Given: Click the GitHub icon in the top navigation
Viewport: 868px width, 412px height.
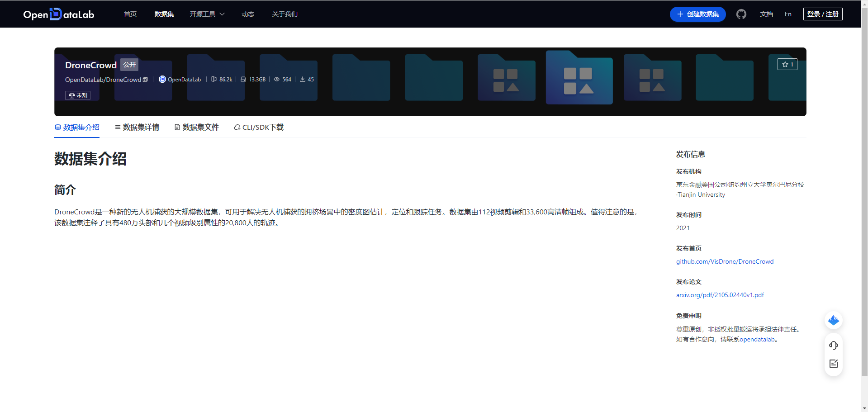Looking at the screenshot, I should tap(741, 14).
